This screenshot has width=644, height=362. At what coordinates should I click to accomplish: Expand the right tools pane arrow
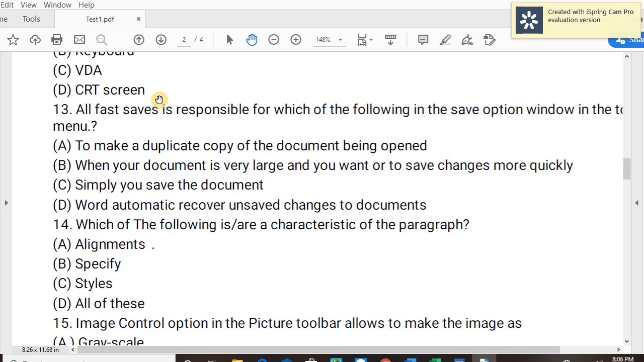[x=637, y=203]
